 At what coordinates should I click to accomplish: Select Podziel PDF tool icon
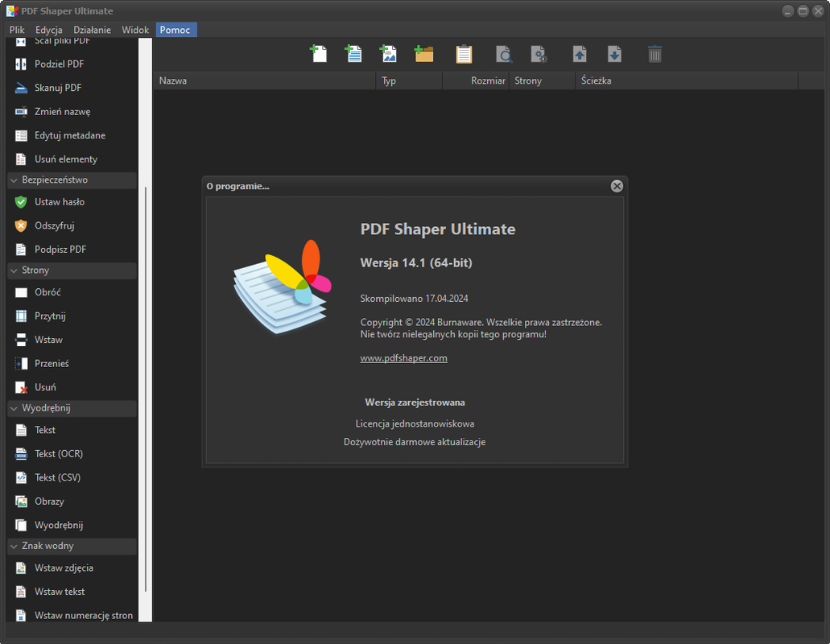pyautogui.click(x=21, y=64)
